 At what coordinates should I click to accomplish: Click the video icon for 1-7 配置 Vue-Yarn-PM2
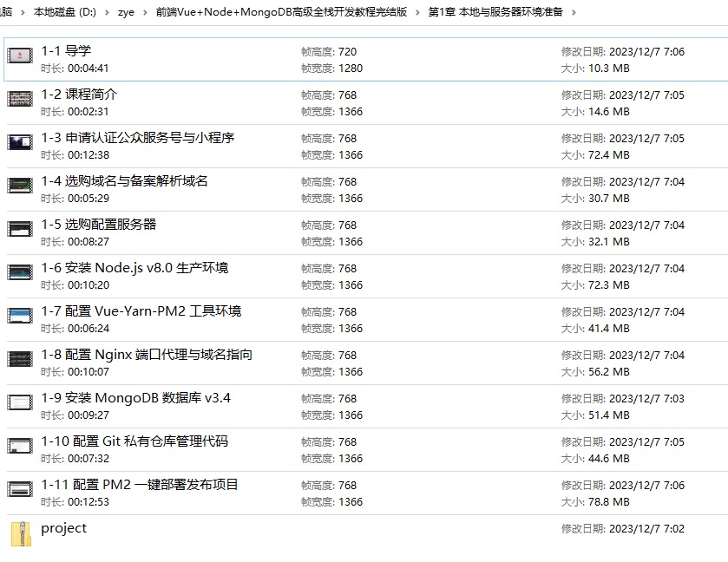point(20,316)
